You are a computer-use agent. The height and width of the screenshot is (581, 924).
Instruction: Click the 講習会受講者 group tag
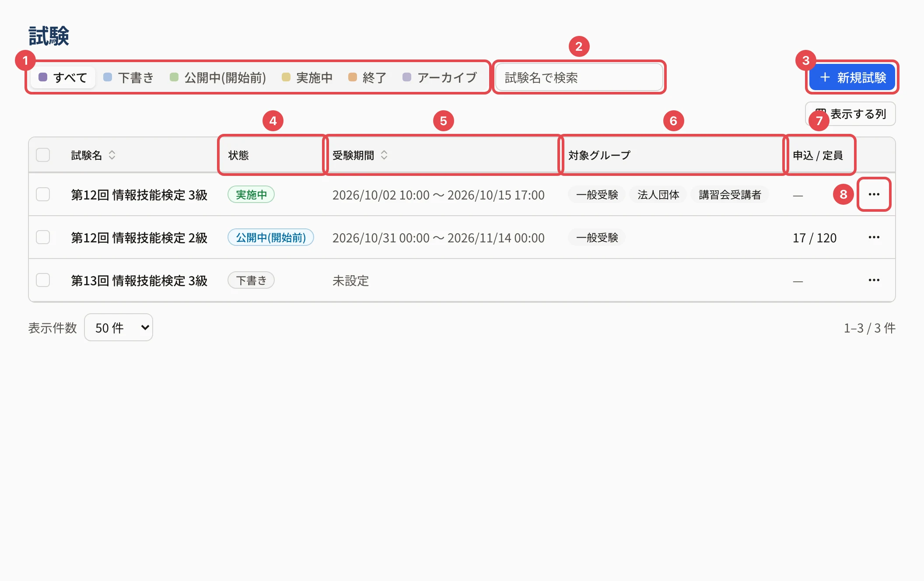pos(730,194)
